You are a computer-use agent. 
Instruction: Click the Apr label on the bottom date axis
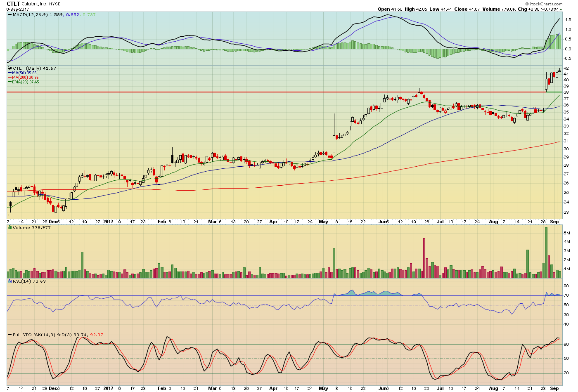273,388
